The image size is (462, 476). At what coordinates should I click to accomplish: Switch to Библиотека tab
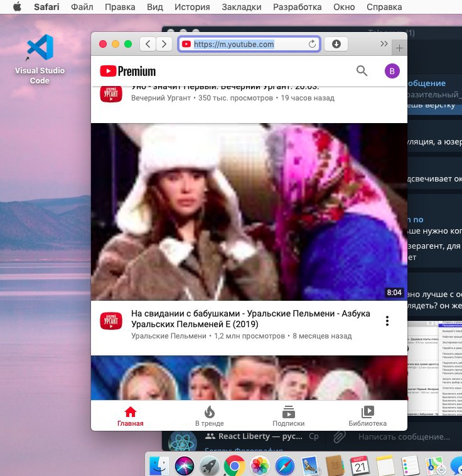click(x=367, y=416)
